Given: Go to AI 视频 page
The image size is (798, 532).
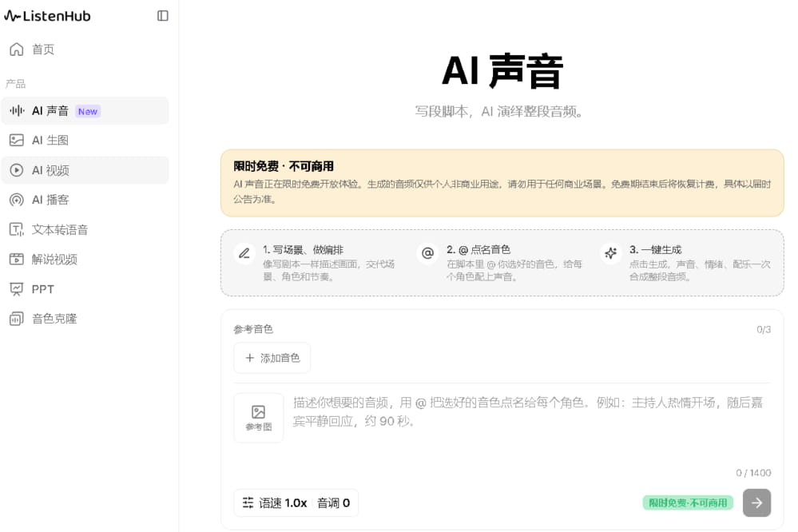Looking at the screenshot, I should click(x=85, y=170).
